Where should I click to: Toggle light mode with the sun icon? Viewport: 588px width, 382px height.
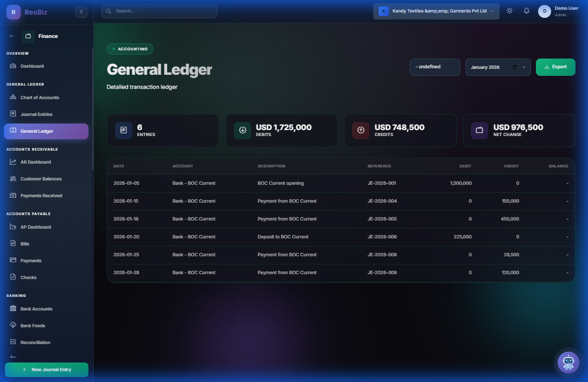[x=509, y=10]
